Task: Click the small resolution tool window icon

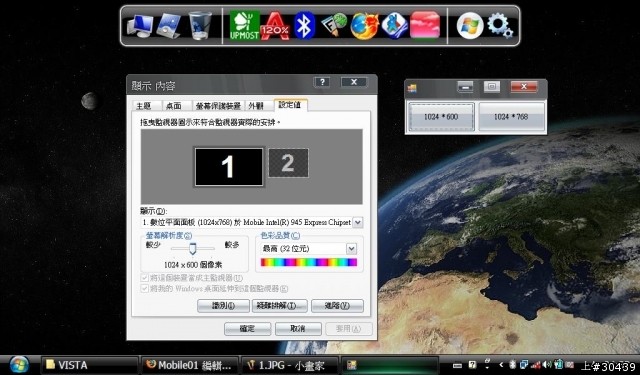Action: tap(412, 88)
